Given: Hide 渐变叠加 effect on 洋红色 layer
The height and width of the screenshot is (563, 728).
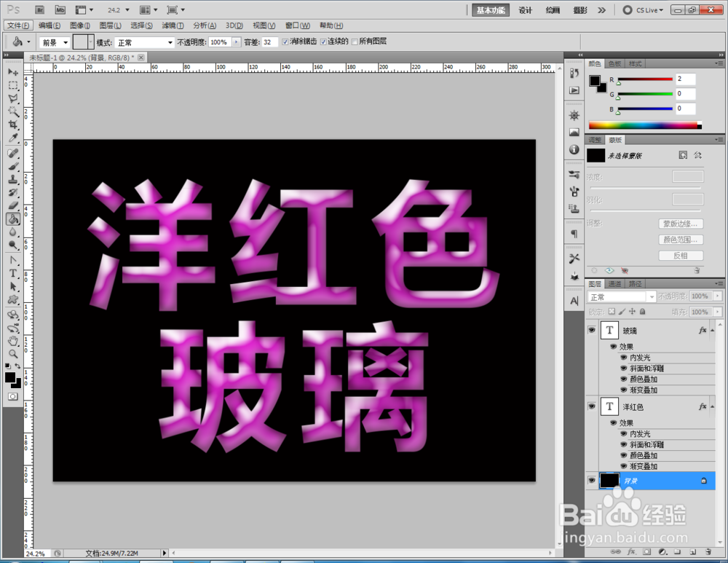Looking at the screenshot, I should (x=624, y=466).
